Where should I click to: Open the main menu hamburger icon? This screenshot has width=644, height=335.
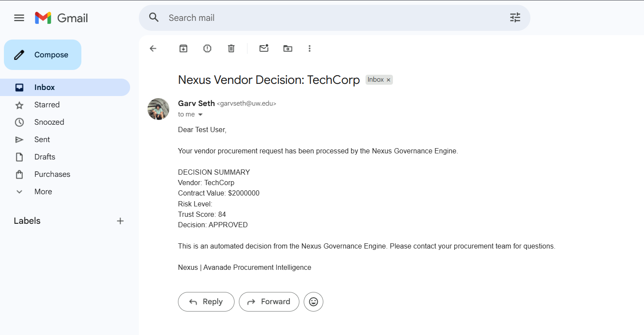point(19,18)
